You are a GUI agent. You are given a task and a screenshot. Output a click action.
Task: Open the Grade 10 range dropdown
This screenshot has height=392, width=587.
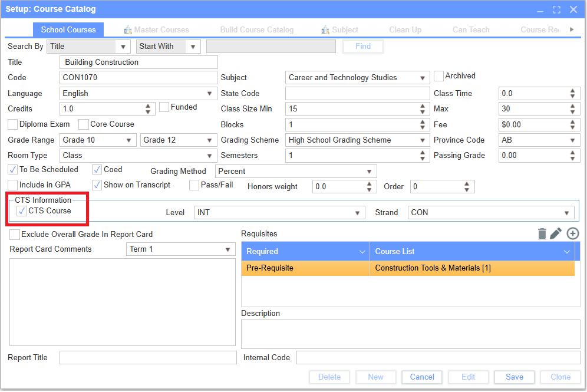pyautogui.click(x=128, y=140)
